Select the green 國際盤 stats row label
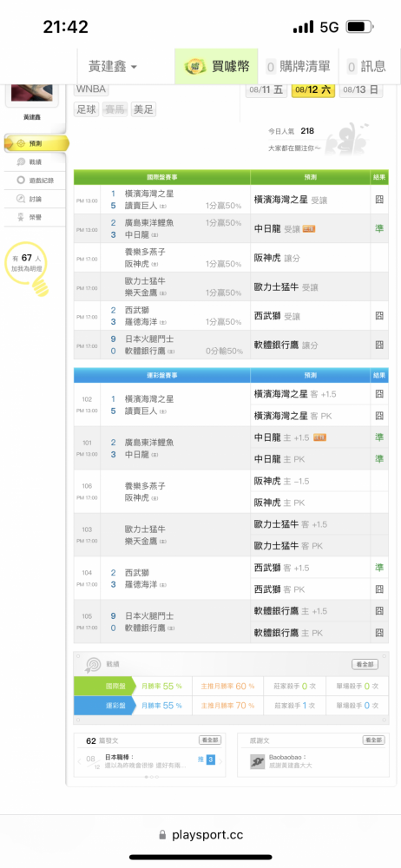Screen dimensions: 401x868 (x=105, y=686)
